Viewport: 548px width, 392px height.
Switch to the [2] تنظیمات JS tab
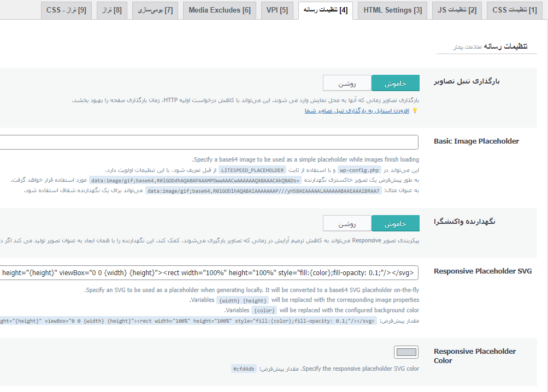tap(457, 10)
